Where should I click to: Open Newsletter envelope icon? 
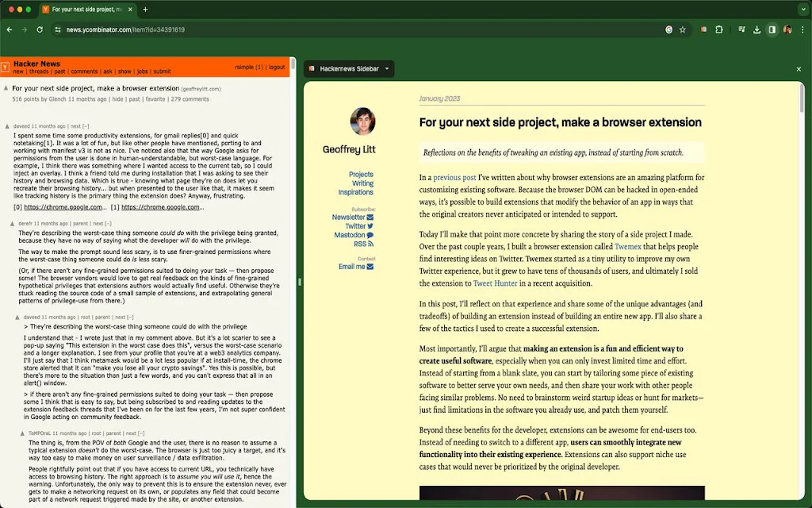pos(370,217)
